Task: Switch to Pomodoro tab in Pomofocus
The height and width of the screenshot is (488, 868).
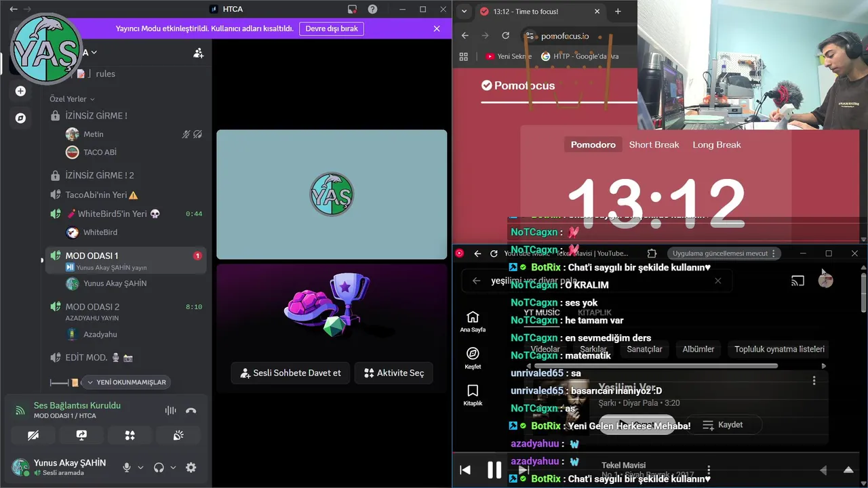Action: click(x=593, y=144)
